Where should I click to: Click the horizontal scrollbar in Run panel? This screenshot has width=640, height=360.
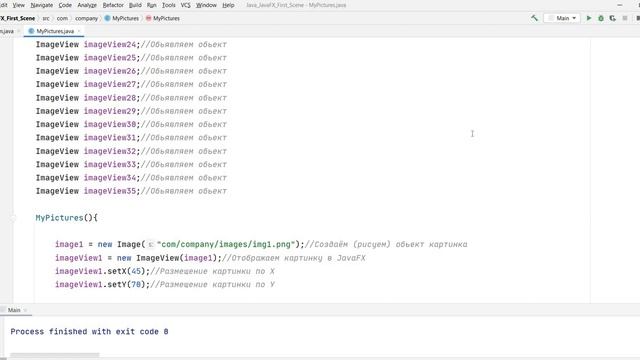point(54,355)
